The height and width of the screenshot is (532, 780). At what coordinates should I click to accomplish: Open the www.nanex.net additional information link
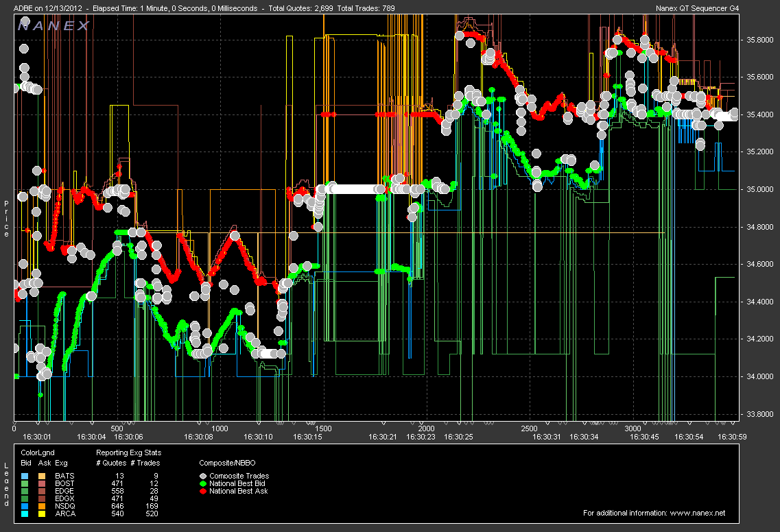(x=698, y=513)
